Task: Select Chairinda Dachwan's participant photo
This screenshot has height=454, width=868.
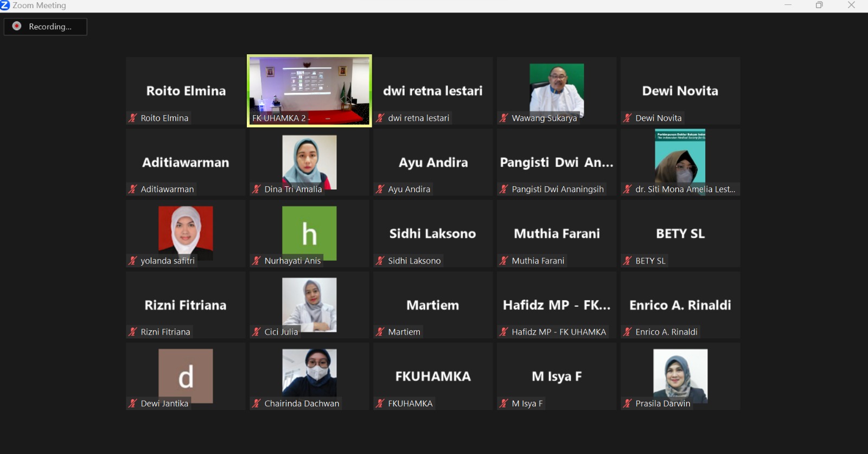Action: pyautogui.click(x=309, y=372)
